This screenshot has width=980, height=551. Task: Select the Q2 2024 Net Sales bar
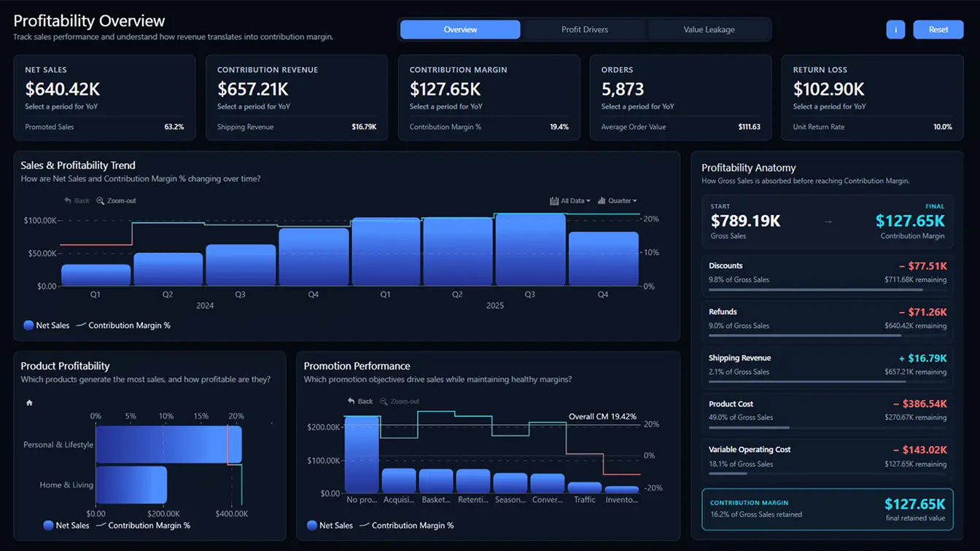[x=168, y=270]
